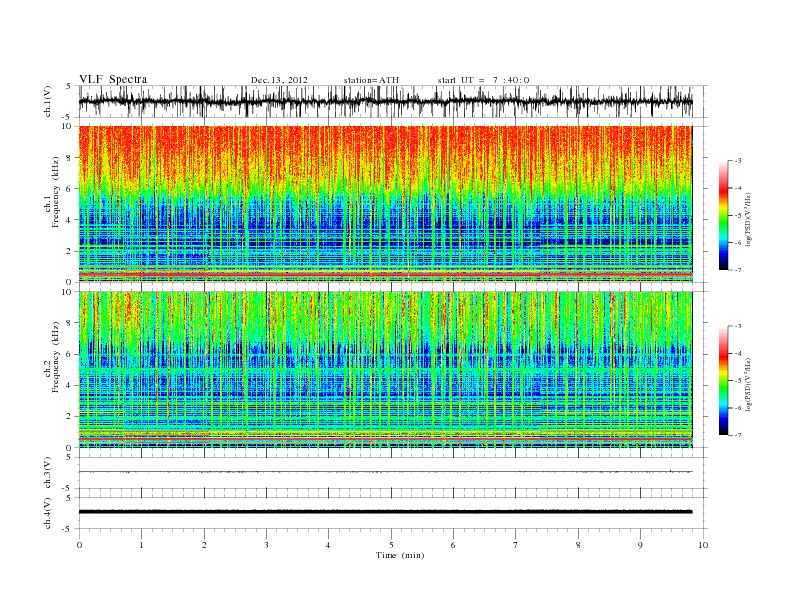Viewport: 792px width, 612px height.
Task: Click the "8" kHz tick on ch.2 spectrogram axis
Action: [x=70, y=323]
